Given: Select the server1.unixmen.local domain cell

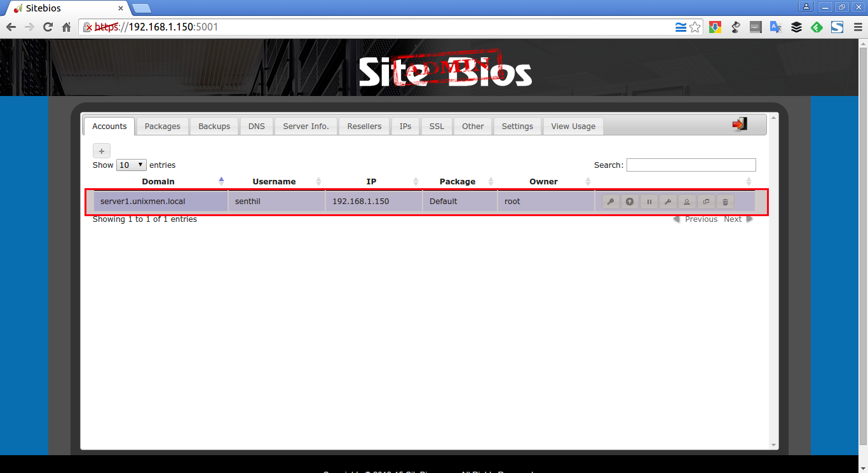Looking at the screenshot, I should click(161, 201).
